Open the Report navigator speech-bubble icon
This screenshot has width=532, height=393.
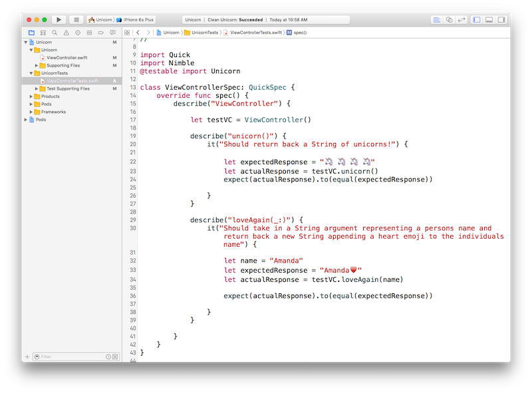tap(112, 33)
